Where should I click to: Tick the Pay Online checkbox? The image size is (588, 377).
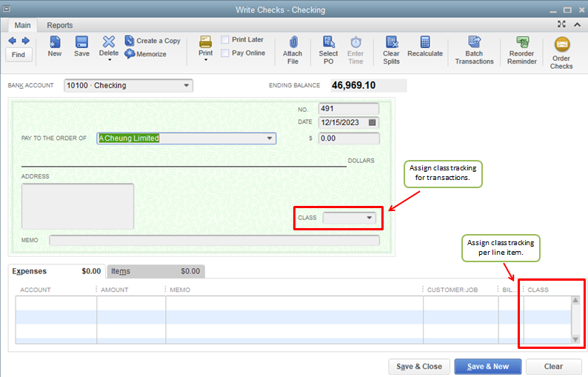225,53
